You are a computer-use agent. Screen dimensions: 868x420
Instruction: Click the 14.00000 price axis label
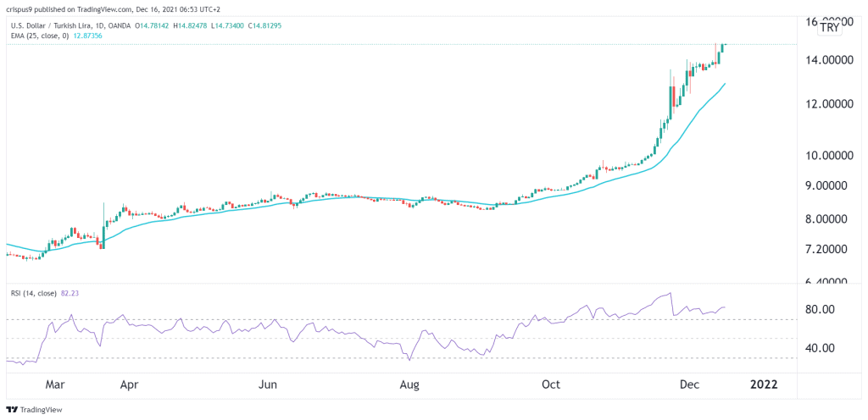[832, 60]
